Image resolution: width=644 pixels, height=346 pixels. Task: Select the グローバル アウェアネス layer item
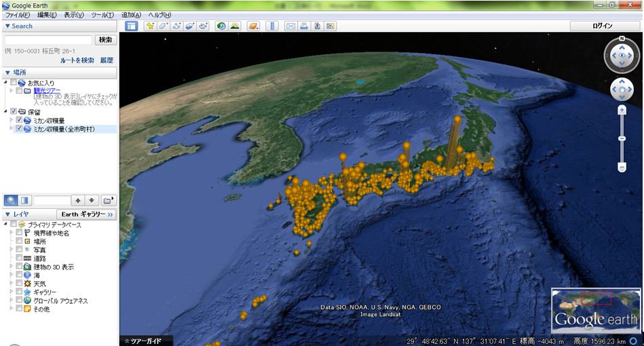60,301
